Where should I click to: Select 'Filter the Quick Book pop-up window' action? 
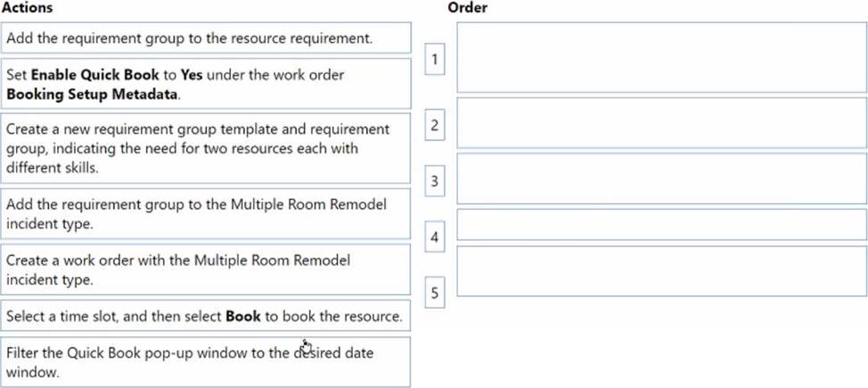[206, 362]
